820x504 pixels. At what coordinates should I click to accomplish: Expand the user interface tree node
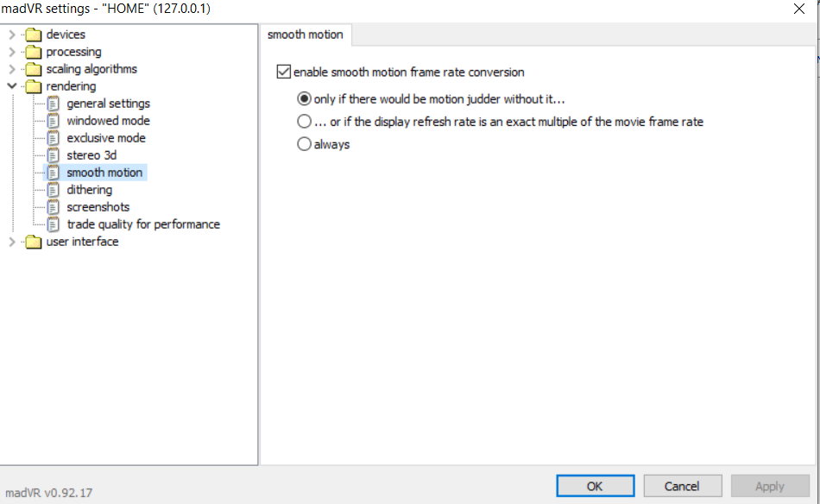point(11,242)
